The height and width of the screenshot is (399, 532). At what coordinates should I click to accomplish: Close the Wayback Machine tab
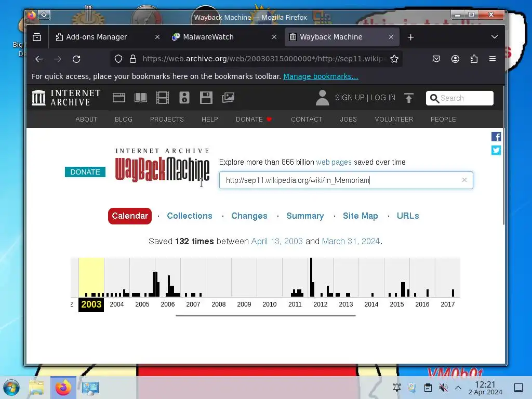(x=391, y=37)
